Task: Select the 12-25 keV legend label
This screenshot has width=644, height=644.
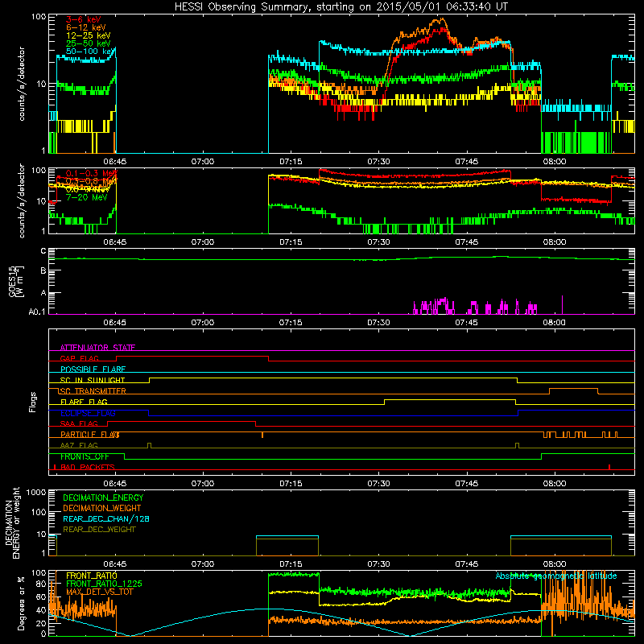Action: tap(89, 35)
